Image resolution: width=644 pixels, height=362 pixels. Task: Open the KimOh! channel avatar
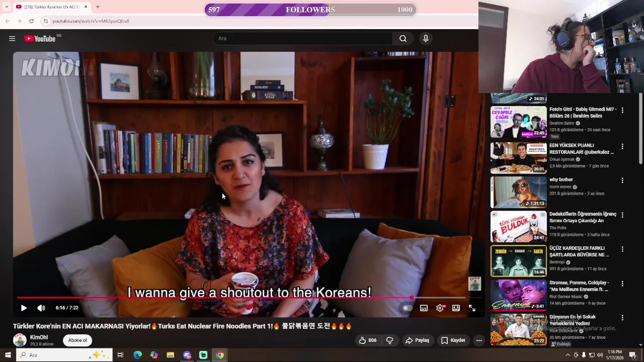pos(20,340)
